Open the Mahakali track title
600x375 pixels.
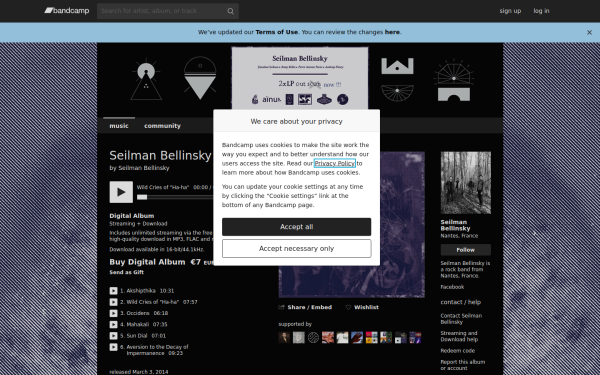[138, 324]
